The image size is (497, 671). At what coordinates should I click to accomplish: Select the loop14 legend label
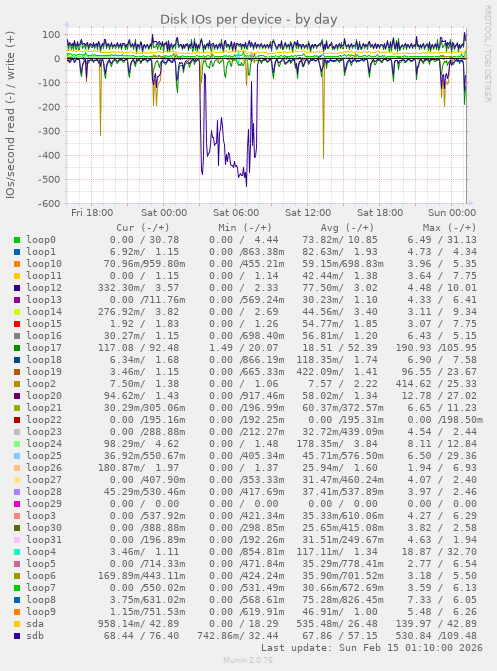44,312
